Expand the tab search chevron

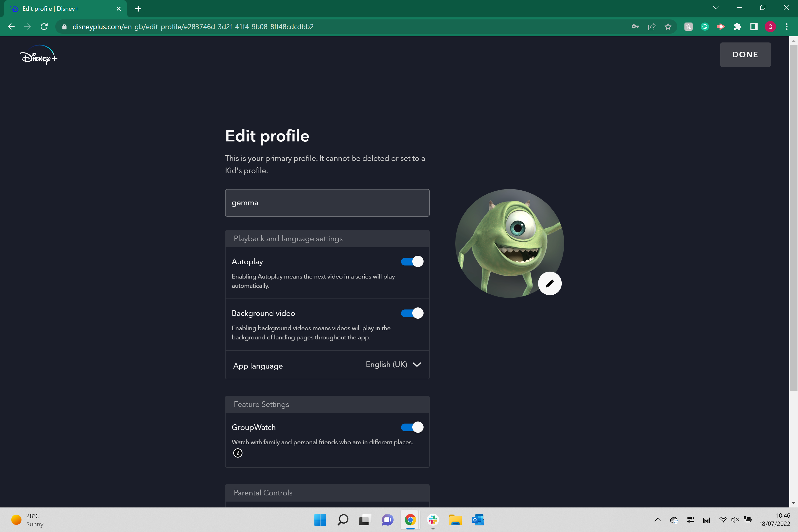point(716,8)
